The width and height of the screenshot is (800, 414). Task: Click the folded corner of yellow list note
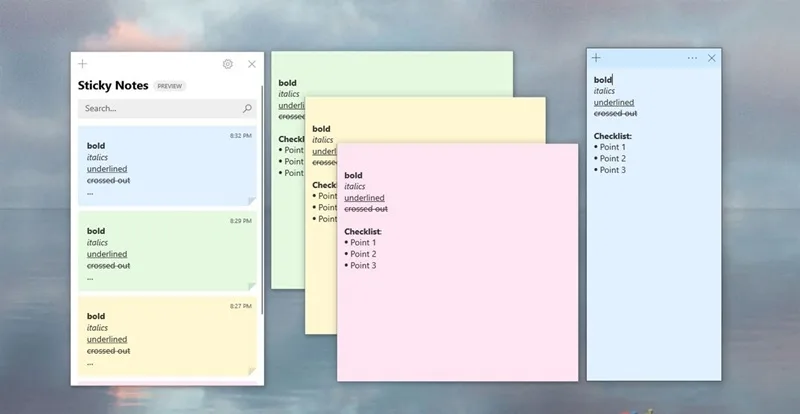(x=252, y=372)
